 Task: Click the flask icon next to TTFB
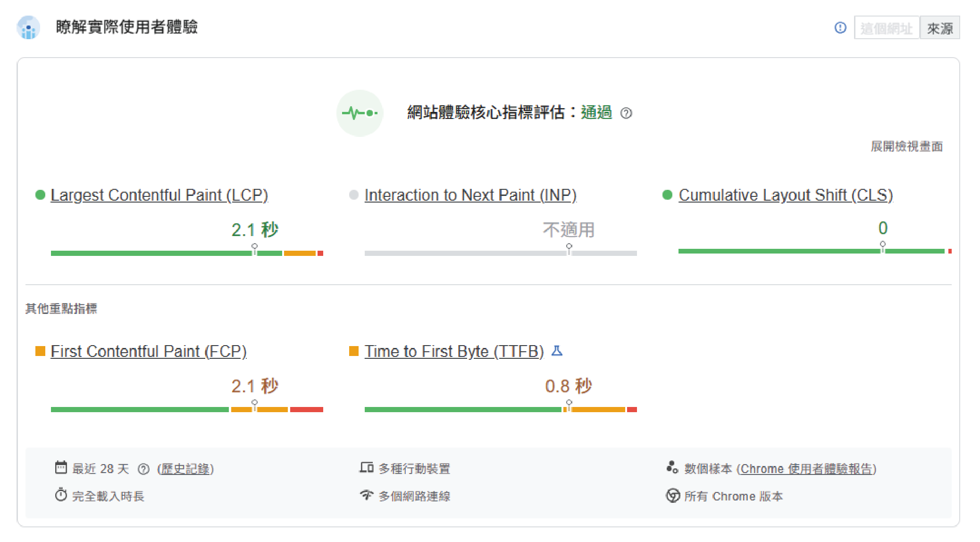pyautogui.click(x=557, y=351)
